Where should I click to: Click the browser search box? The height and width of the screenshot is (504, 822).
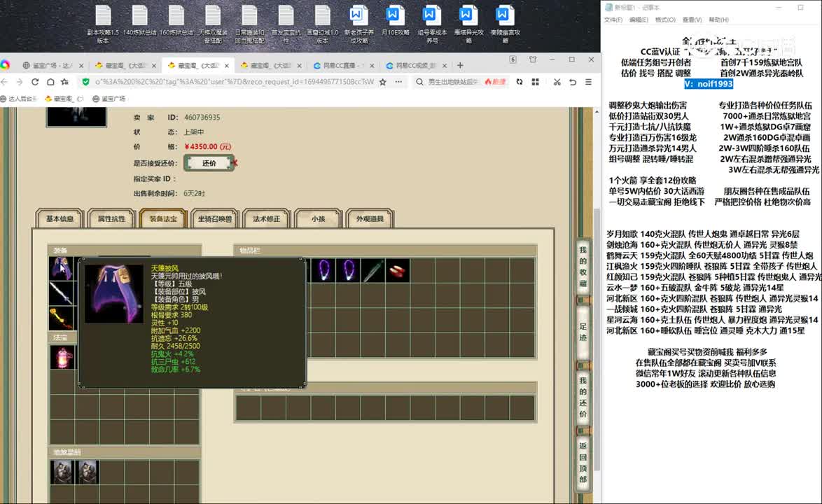point(452,82)
